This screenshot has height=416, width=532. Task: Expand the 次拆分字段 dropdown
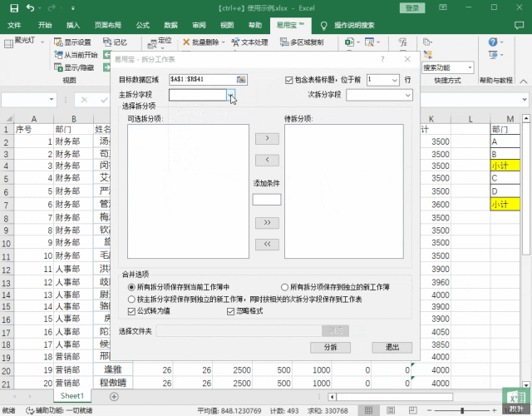coord(408,95)
